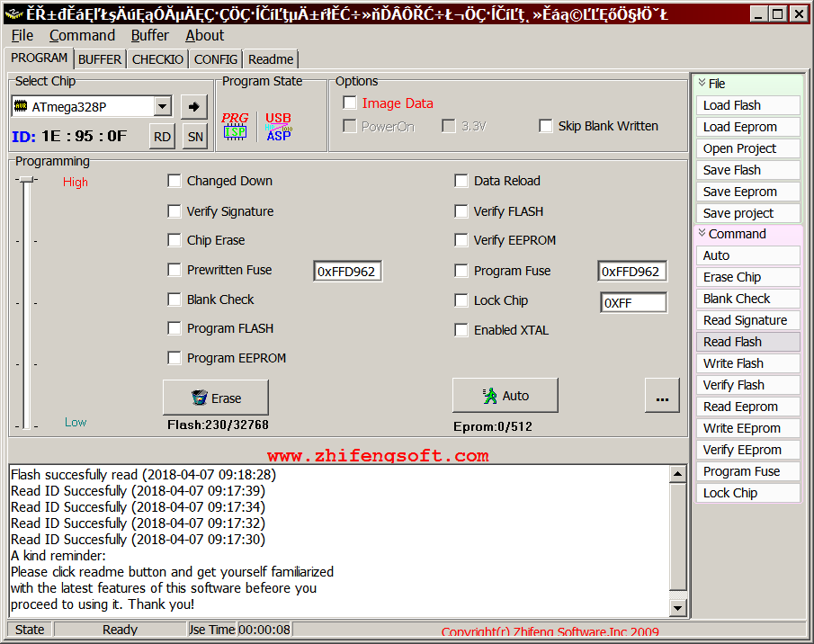Click Erase Chip in Command panel
The image size is (814, 644).
click(747, 277)
